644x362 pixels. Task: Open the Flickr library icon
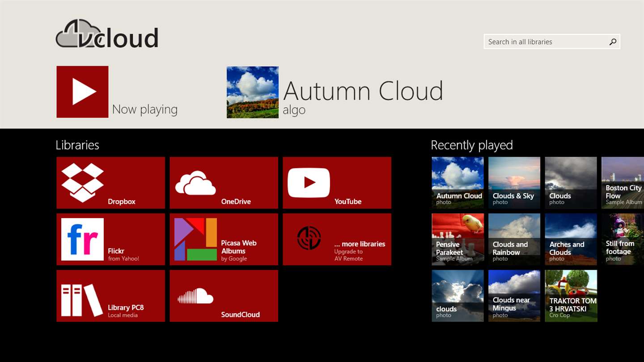coord(82,239)
